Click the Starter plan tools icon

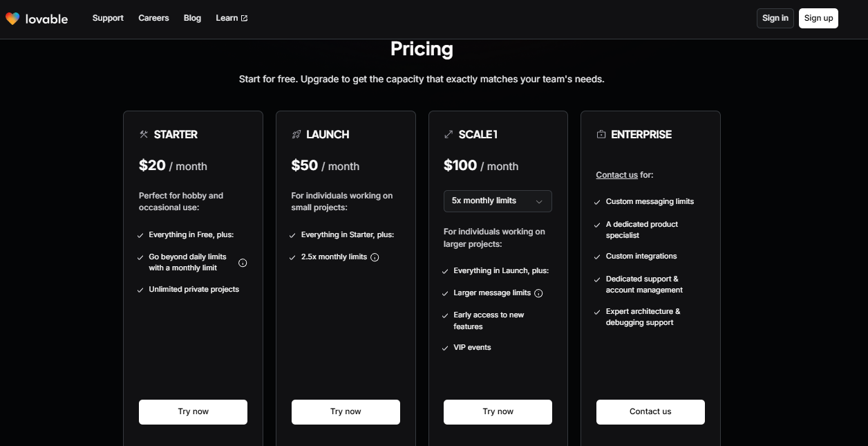[x=144, y=134]
